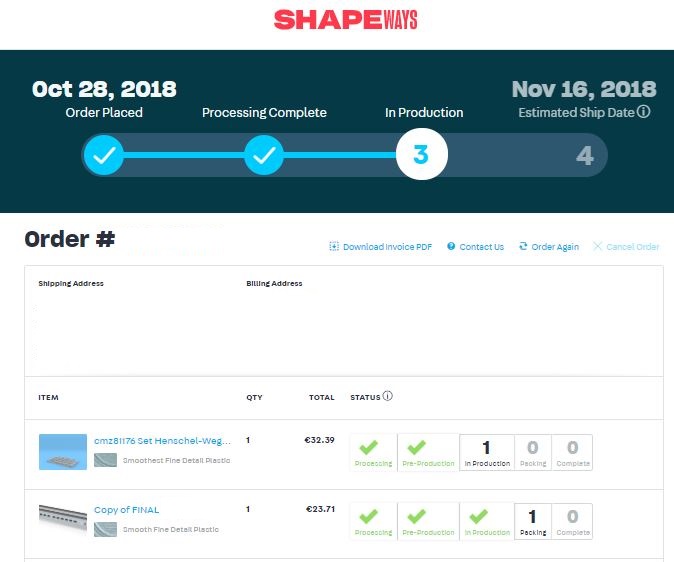Select the In Production step 3 circle
674x562 pixels.
[421, 156]
